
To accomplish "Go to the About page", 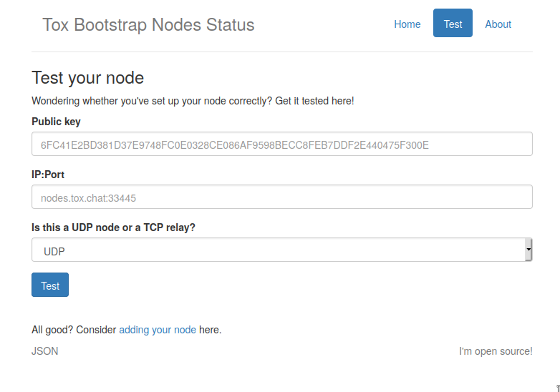I will [x=498, y=24].
